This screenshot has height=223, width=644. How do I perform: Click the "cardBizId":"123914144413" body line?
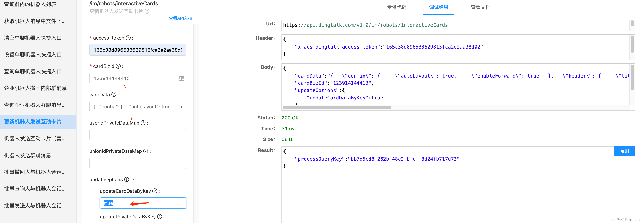(334, 83)
